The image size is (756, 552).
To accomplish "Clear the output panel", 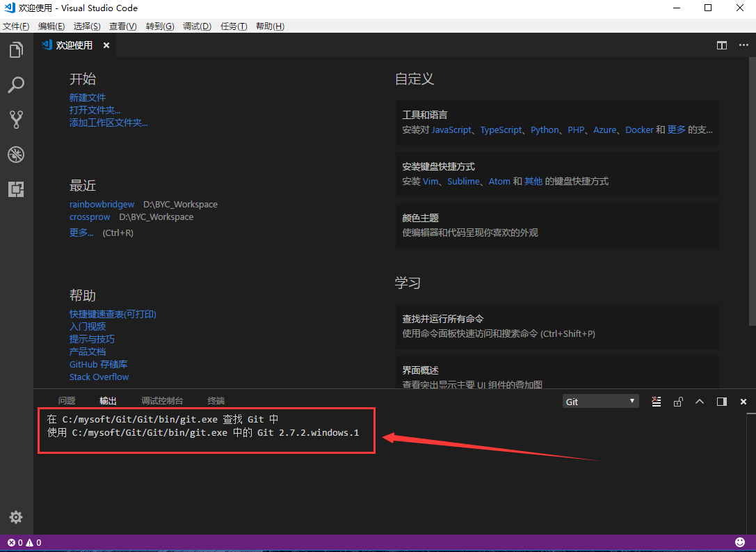I will 656,402.
